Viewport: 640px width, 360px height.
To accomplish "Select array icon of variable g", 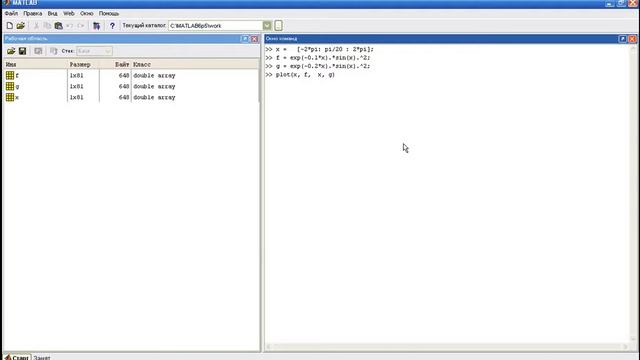I will pyautogui.click(x=10, y=87).
